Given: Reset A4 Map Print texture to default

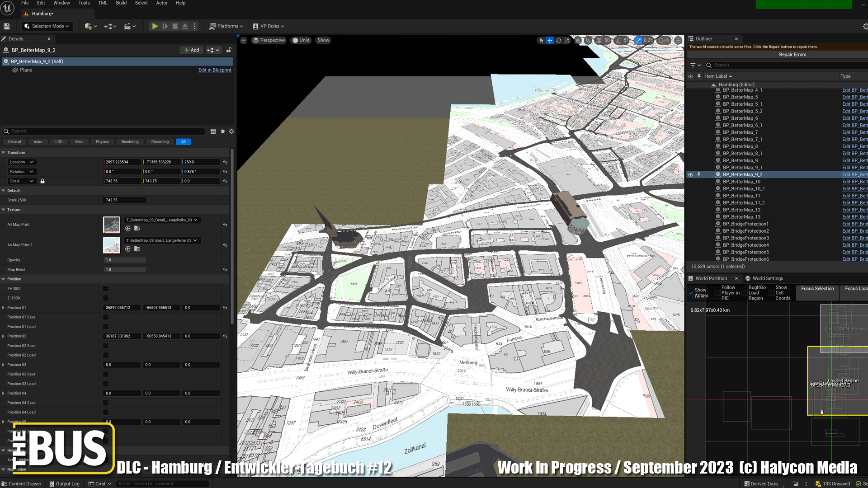Looking at the screenshot, I should (225, 225).
